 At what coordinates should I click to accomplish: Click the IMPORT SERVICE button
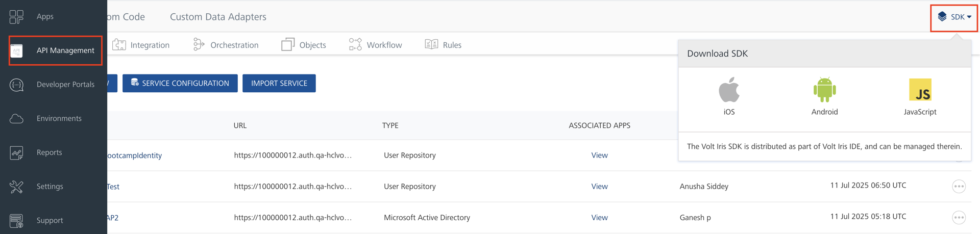click(x=279, y=83)
